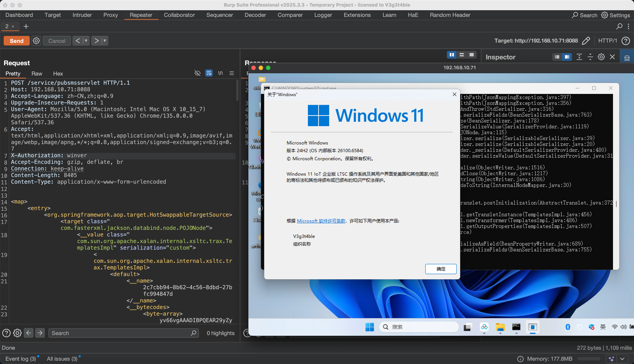Open the Microsoft software license terms link

[x=321, y=221]
